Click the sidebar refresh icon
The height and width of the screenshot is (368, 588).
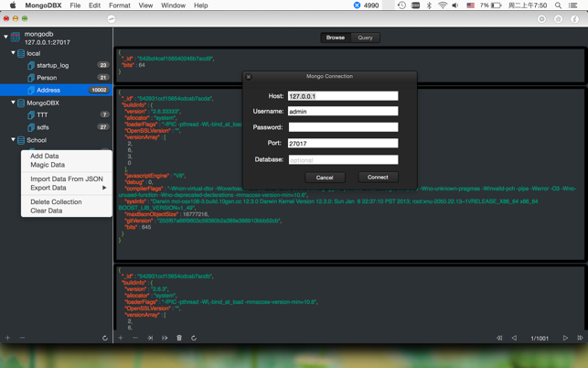tap(105, 338)
